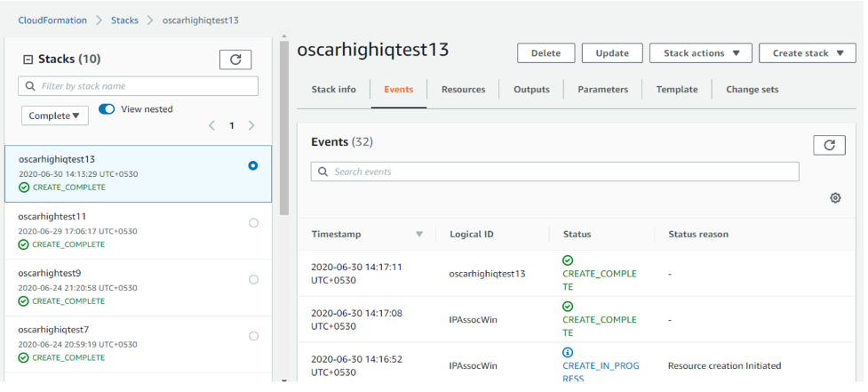Viewport: 868px width, 392px height.
Task: Select oscarhighiqtest13 stack radio button
Action: pyautogui.click(x=253, y=165)
